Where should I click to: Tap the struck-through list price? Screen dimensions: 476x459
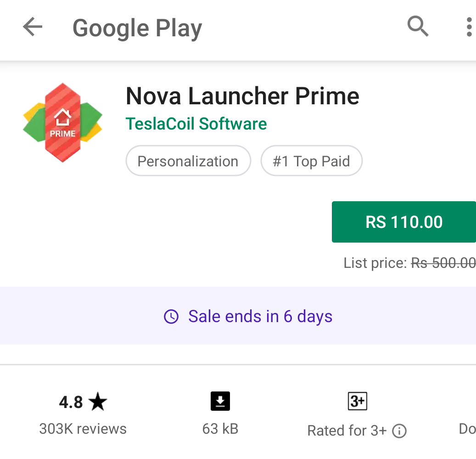[x=442, y=263]
